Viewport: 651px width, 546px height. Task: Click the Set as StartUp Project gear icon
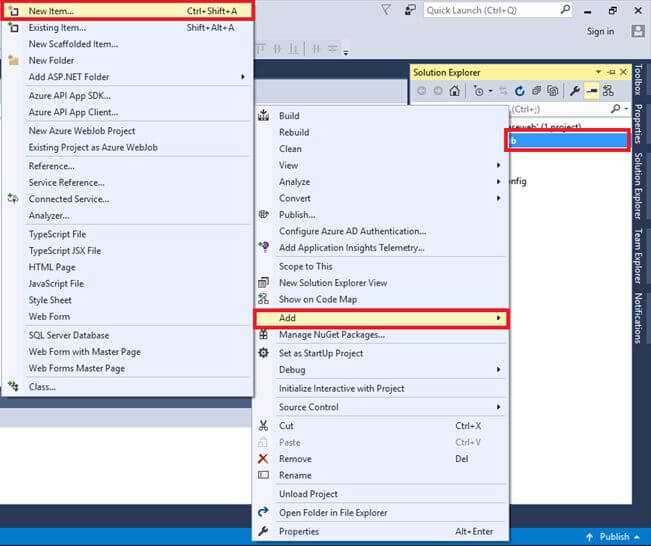click(x=264, y=353)
